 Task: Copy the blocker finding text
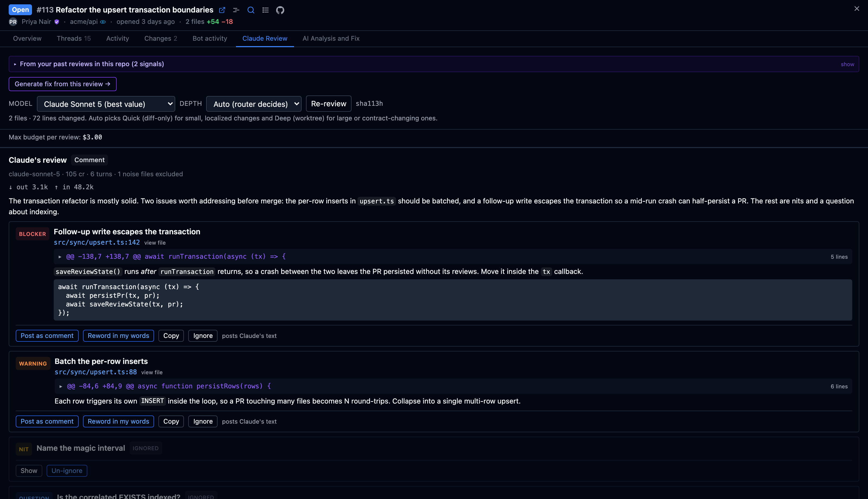coord(171,336)
